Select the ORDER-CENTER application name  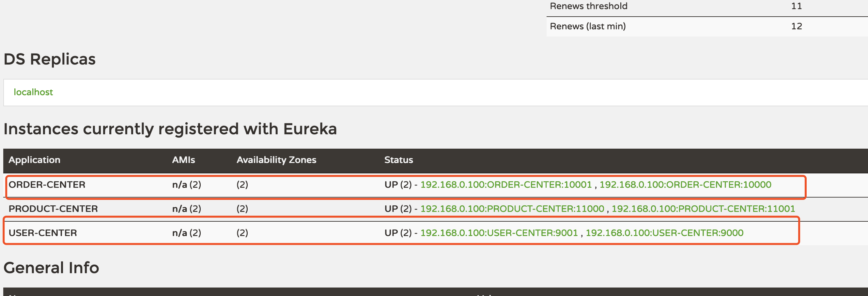(x=47, y=185)
